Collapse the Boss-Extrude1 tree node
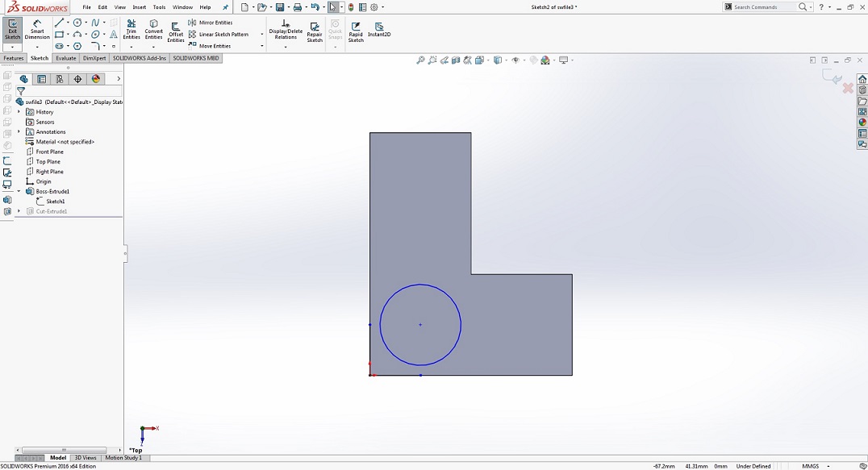Image resolution: width=868 pixels, height=470 pixels. (x=19, y=191)
